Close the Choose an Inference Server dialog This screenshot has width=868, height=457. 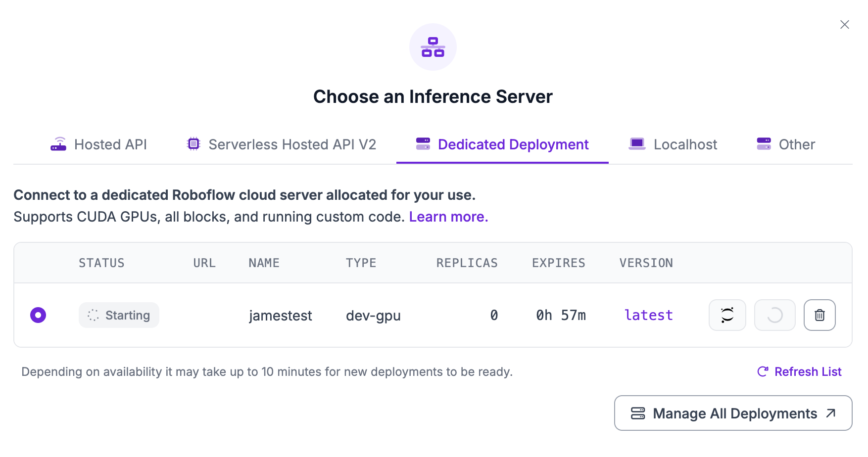click(844, 25)
